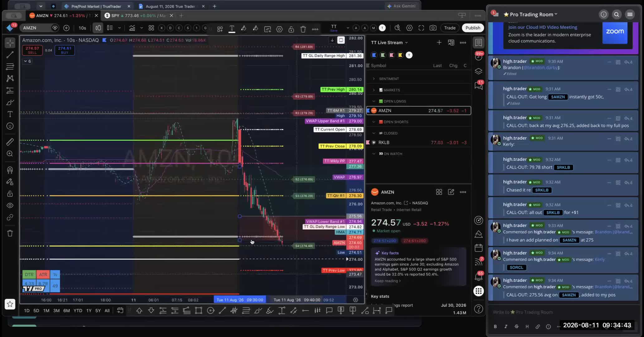Add symbol to watchlist with plus
The width and height of the screenshot is (644, 337).
pos(439,42)
